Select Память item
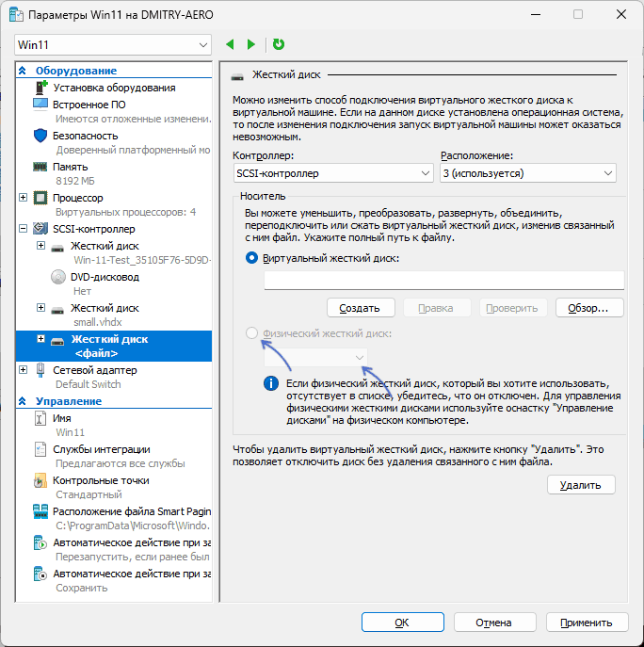The width and height of the screenshot is (644, 647). (70, 167)
